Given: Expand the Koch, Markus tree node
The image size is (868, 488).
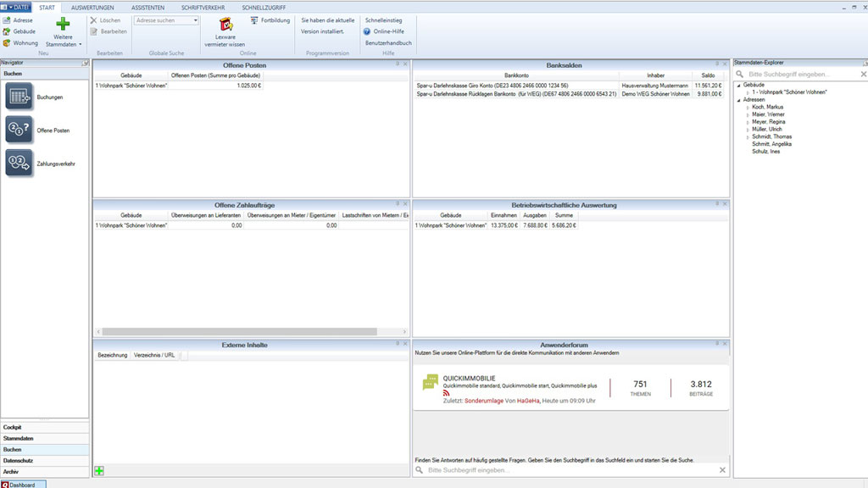Looking at the screenshot, I should (x=748, y=108).
